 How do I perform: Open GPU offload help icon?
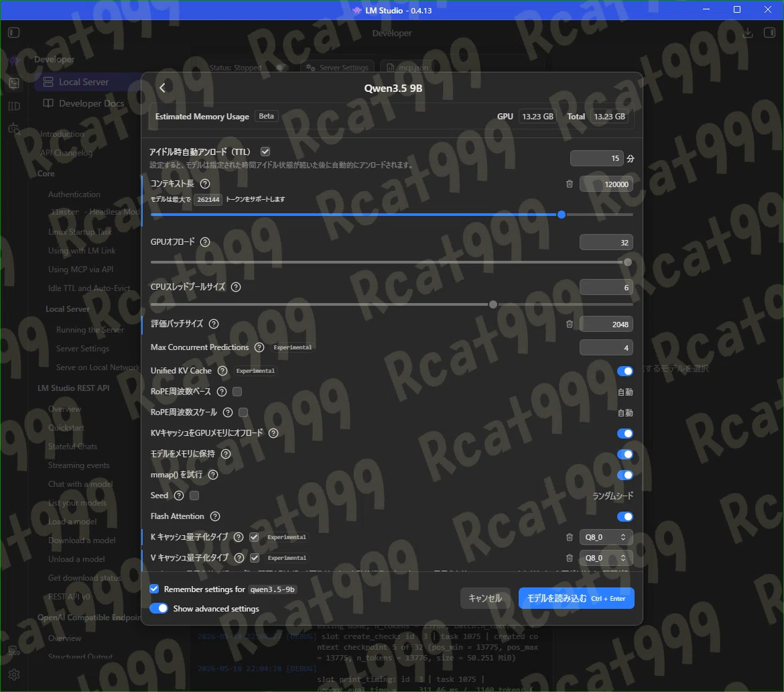click(205, 242)
